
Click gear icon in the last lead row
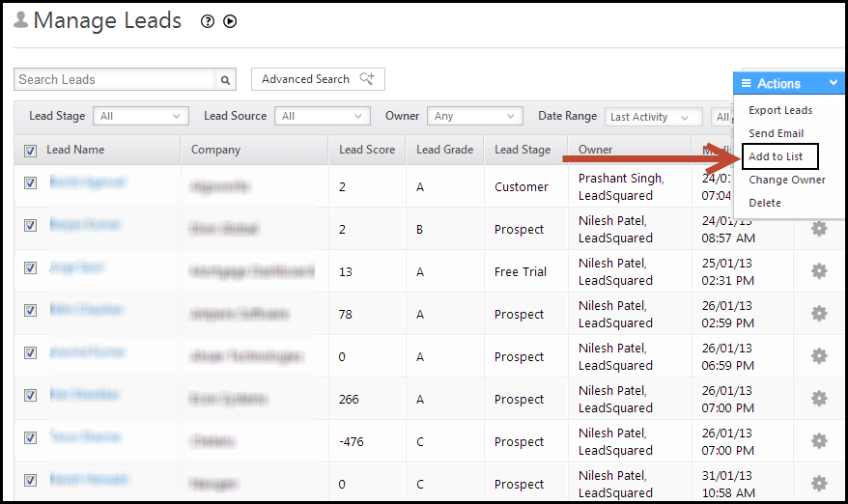[x=819, y=484]
